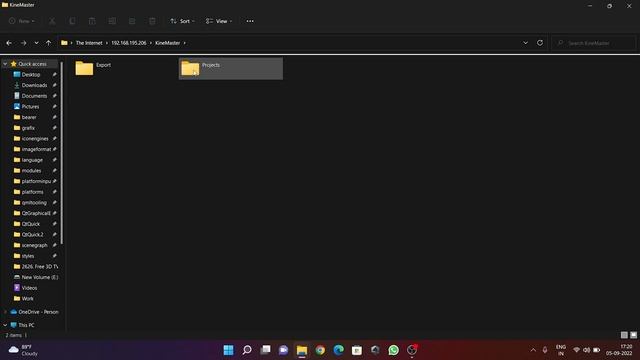Viewport: 640px width, 360px height.
Task: Open the Teams Chat taskbar icon
Action: (x=284, y=350)
